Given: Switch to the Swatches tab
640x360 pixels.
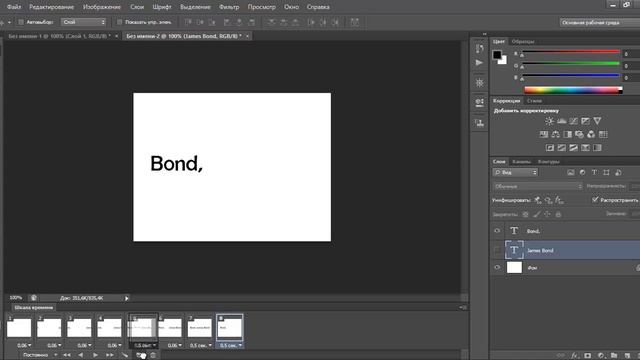Looking at the screenshot, I should [523, 41].
